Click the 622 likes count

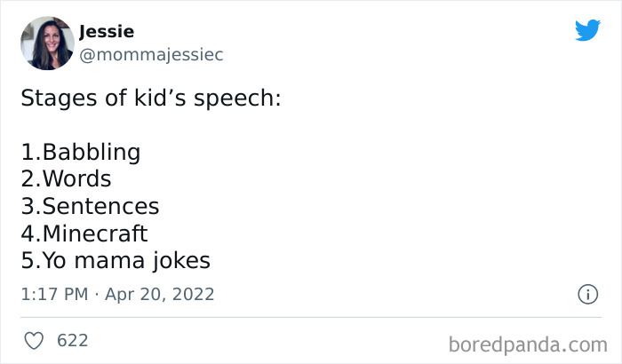(72, 340)
